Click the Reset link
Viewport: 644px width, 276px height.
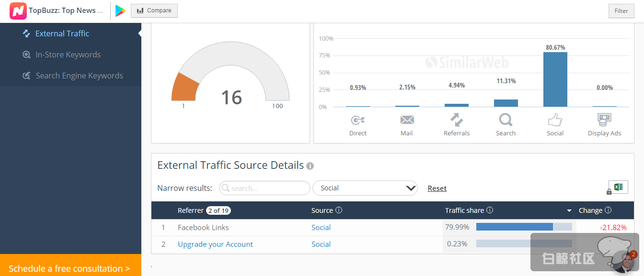pyautogui.click(x=437, y=188)
